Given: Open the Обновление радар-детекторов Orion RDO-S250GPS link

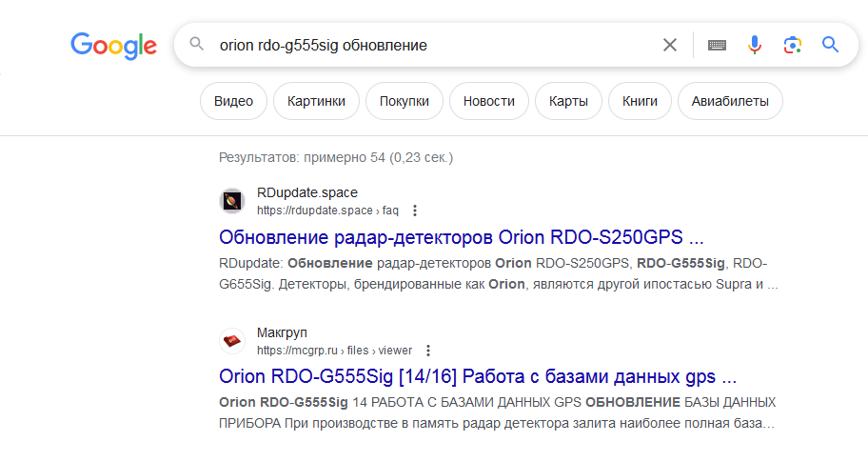Looking at the screenshot, I should coord(461,237).
